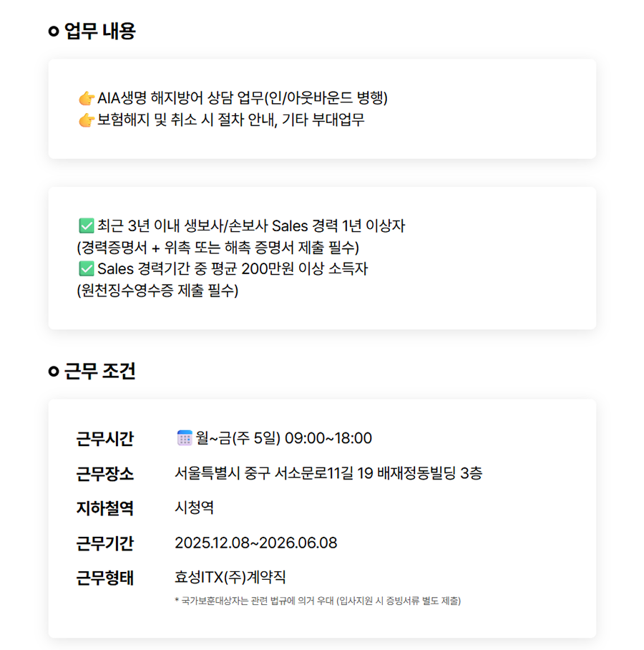
Task: Click the circle bullet before 근무 조건
Action: click(x=52, y=372)
